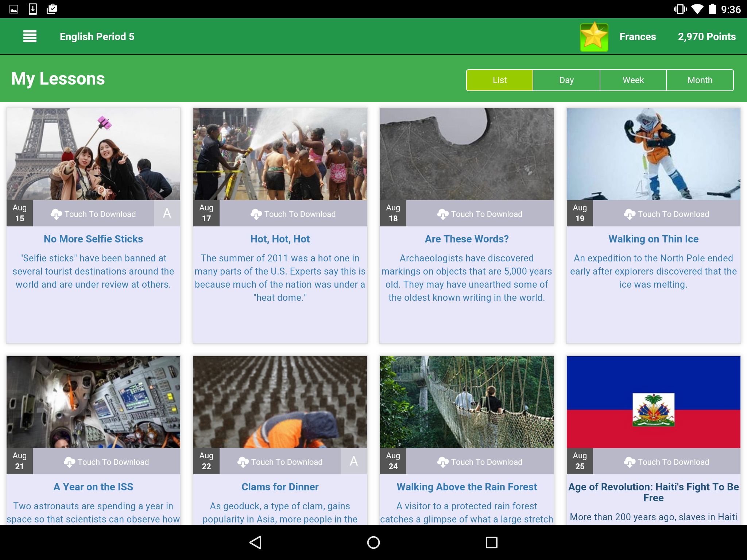The image size is (747, 560).
Task: Open the Are These Words? lesson title
Action: [467, 239]
